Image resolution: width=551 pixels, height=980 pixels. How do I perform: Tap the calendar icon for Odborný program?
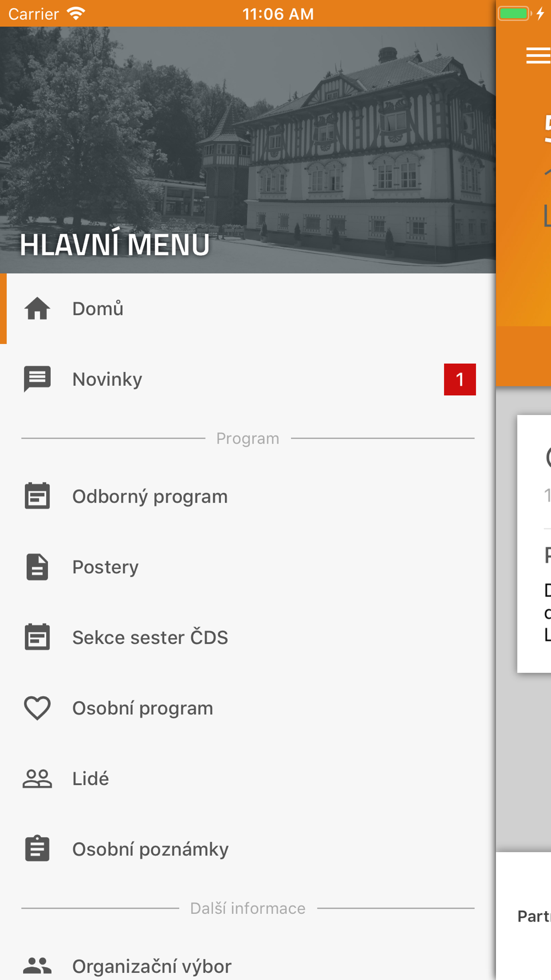(37, 496)
